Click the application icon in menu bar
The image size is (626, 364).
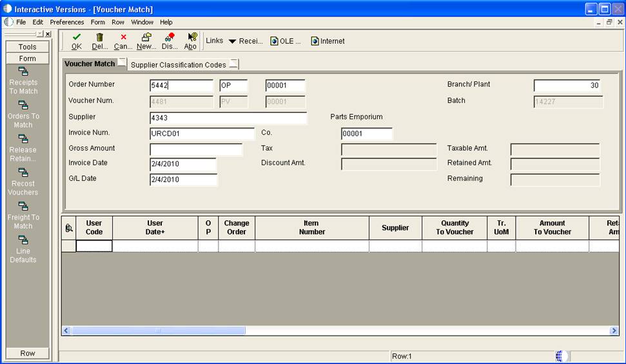(9, 22)
